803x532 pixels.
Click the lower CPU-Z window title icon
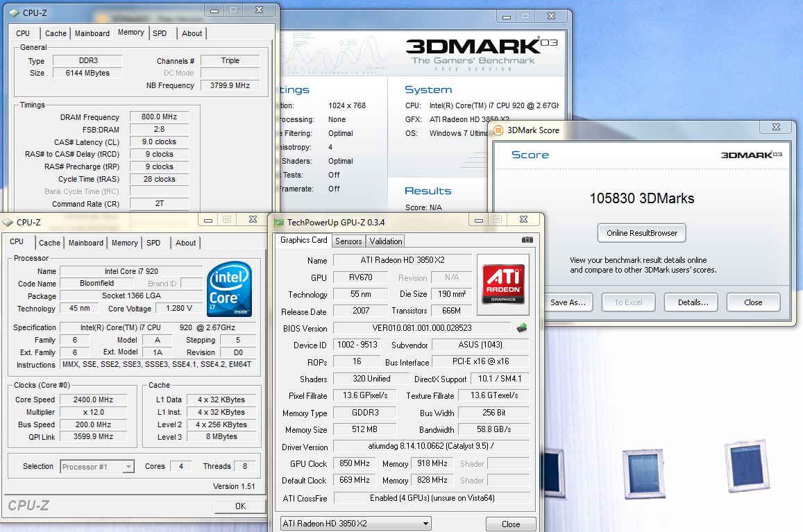(x=8, y=222)
